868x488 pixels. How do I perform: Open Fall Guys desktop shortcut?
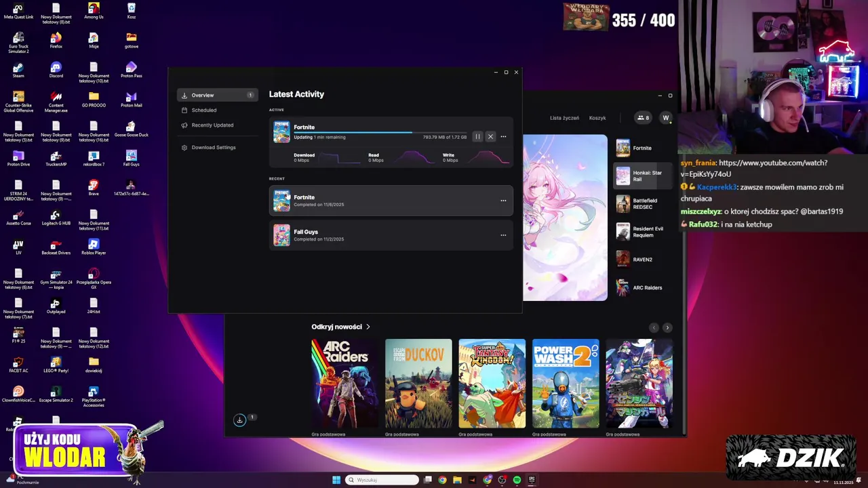click(132, 158)
